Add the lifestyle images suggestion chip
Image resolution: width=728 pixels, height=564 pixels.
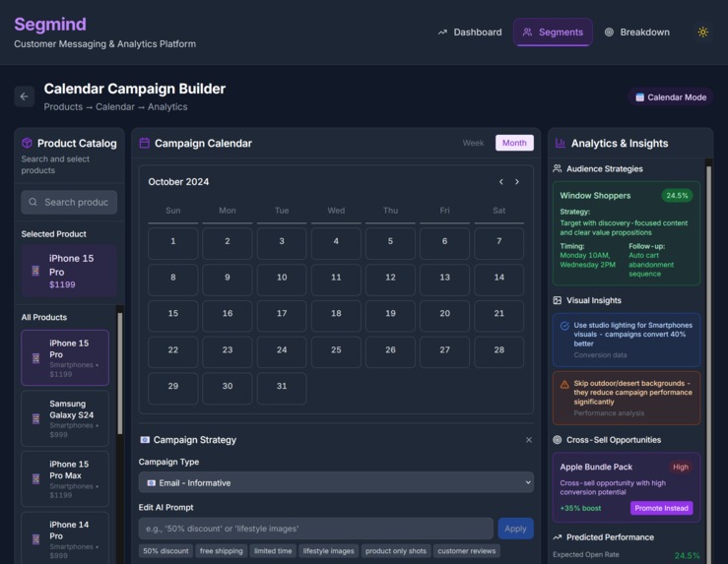(329, 551)
